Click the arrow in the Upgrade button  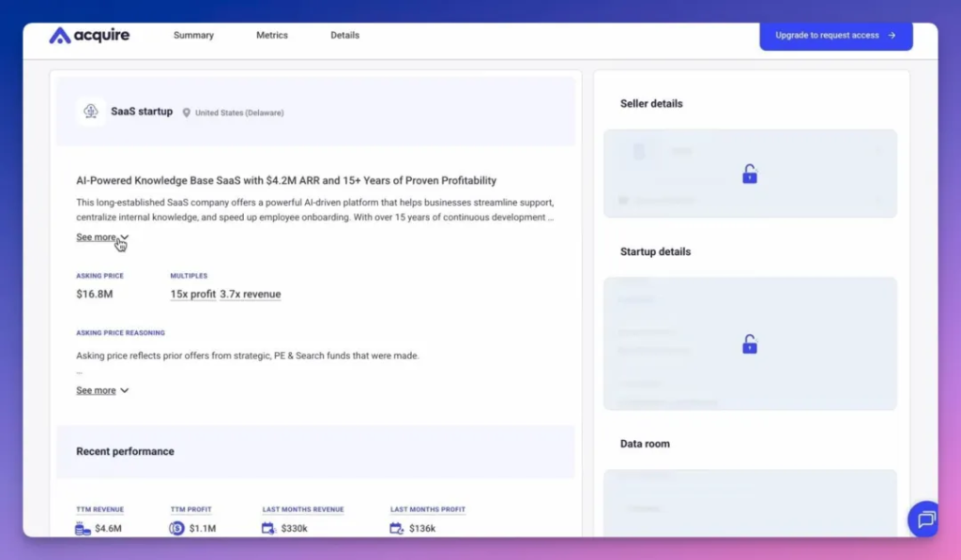point(892,36)
